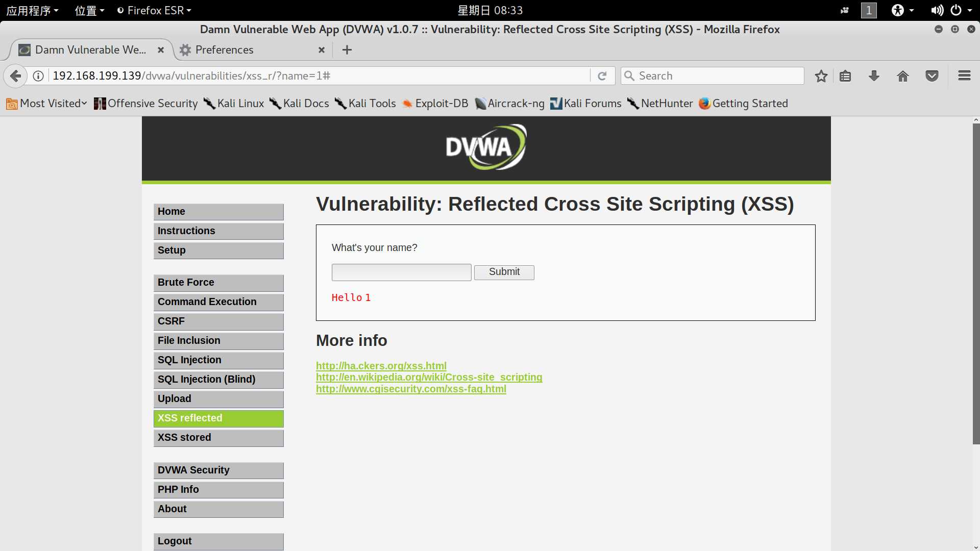This screenshot has height=551, width=980.
Task: Open the Getting Started bookmark
Action: coord(743,104)
